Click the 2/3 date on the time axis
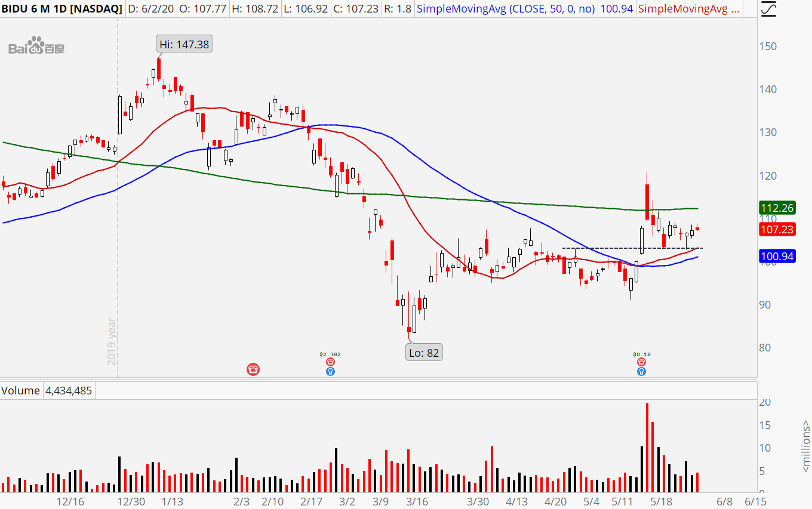Viewport: 812px width, 509px height. coord(241,501)
